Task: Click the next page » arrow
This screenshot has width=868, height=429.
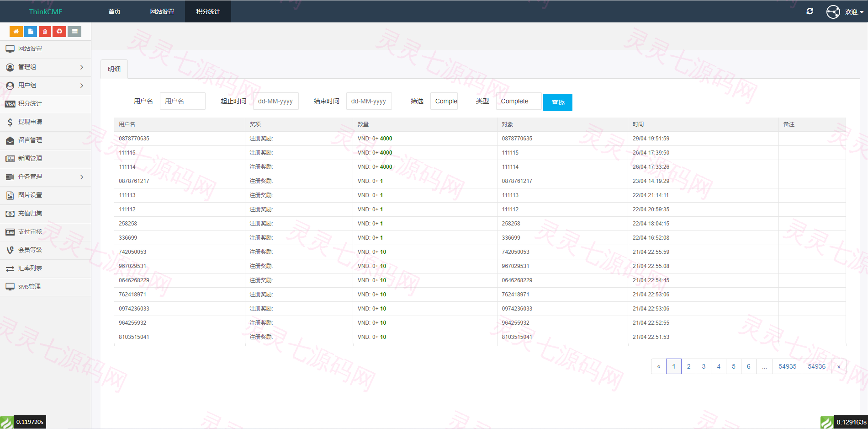Action: [839, 366]
